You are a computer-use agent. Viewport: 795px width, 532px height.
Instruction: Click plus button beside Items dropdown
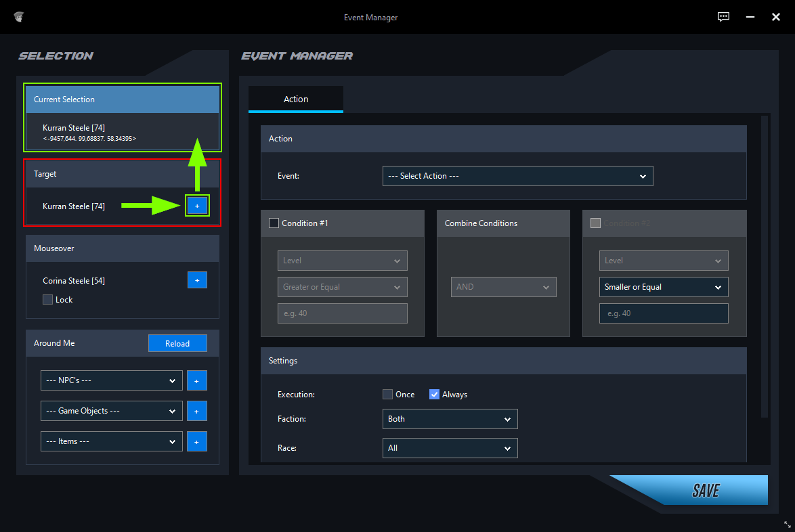197,441
